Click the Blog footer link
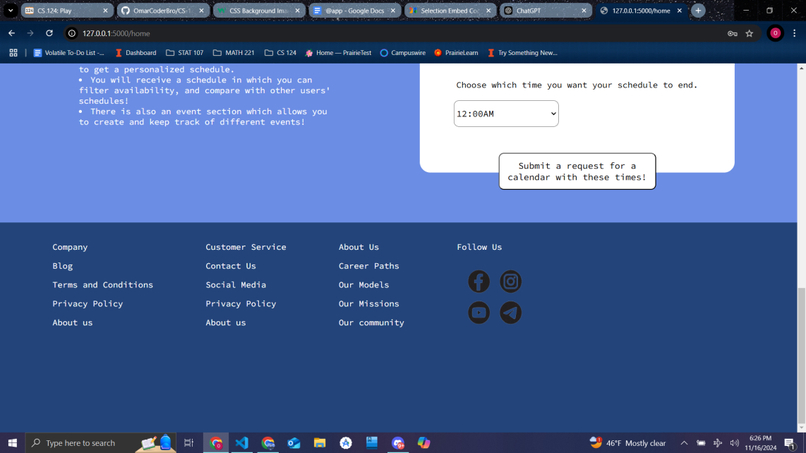Image resolution: width=806 pixels, height=453 pixels. [x=62, y=266]
